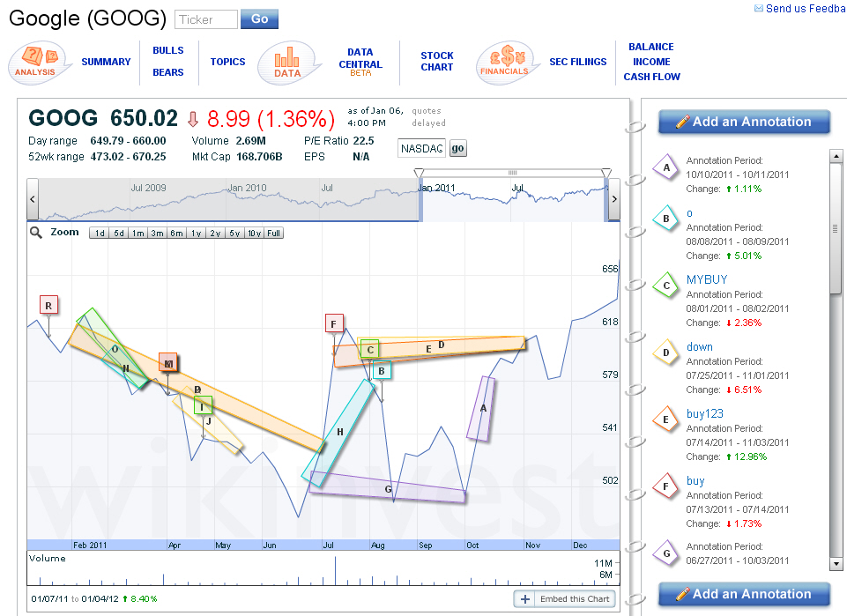Click annotation list scrollbar up arrow

(x=836, y=157)
